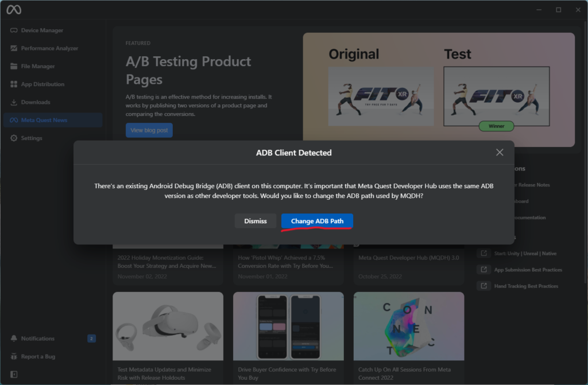This screenshot has height=385, width=588.
Task: Switch to App Distribution section
Action: (x=53, y=84)
